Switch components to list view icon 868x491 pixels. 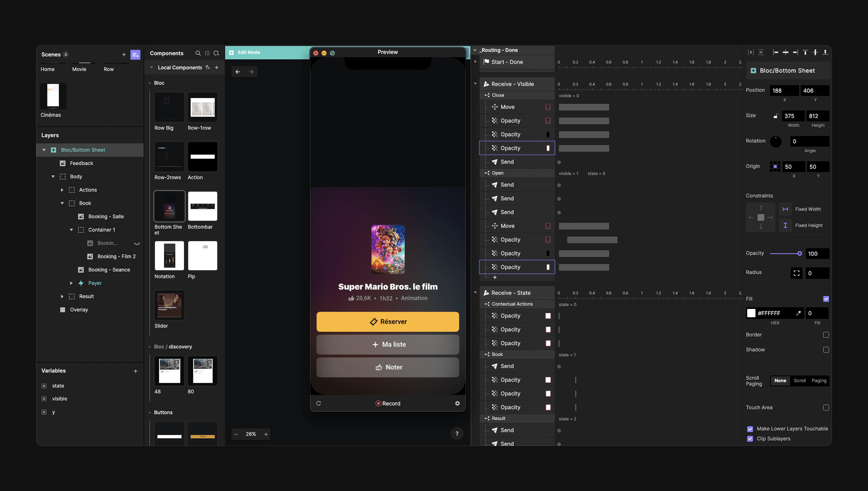click(x=207, y=53)
